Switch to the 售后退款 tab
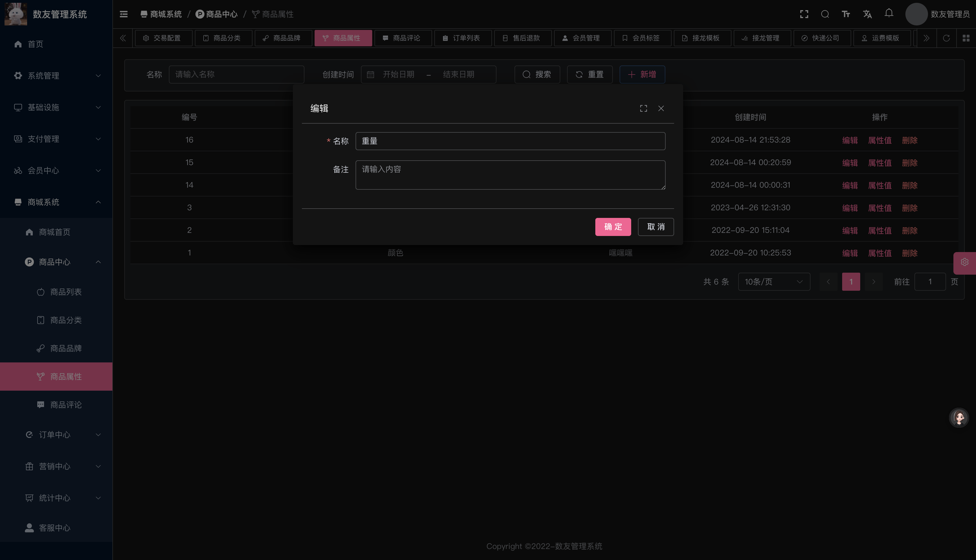976x560 pixels. pyautogui.click(x=523, y=38)
